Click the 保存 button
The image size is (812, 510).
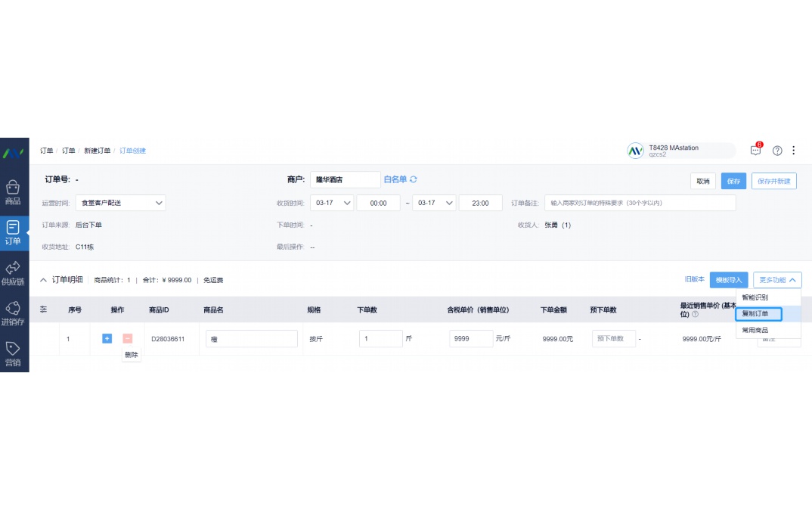733,181
